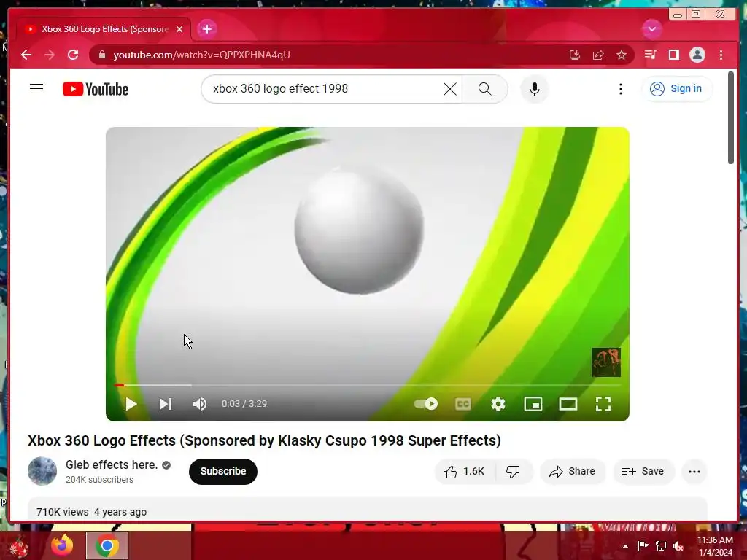The height and width of the screenshot is (560, 747).
Task: Click the page vertical scrollbar
Action: pyautogui.click(x=731, y=117)
